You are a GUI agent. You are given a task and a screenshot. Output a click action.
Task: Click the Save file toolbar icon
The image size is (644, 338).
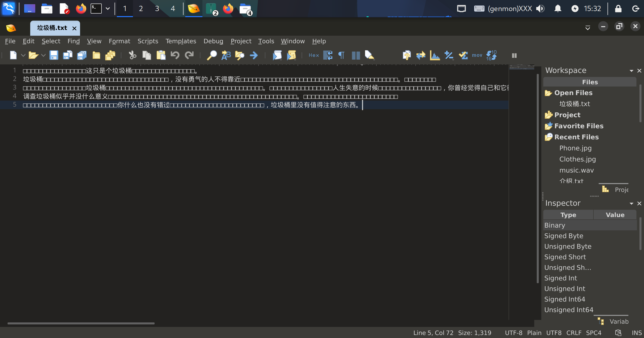54,55
